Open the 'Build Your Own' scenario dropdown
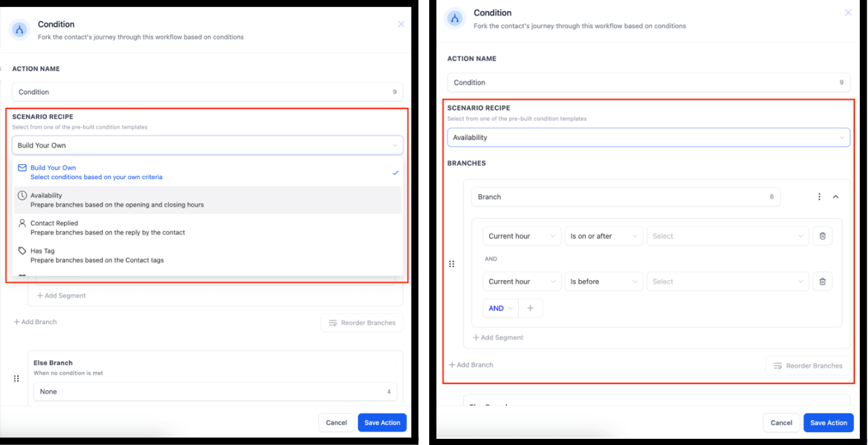 click(208, 146)
